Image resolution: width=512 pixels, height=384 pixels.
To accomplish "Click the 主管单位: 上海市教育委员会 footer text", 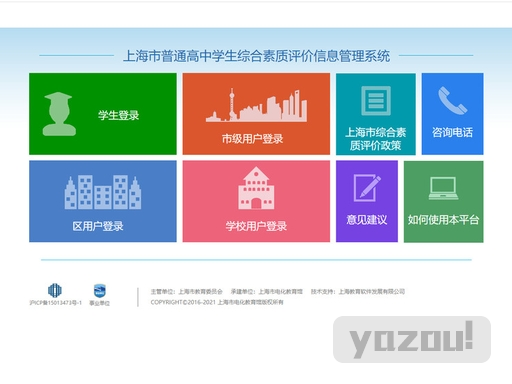I will tap(186, 292).
